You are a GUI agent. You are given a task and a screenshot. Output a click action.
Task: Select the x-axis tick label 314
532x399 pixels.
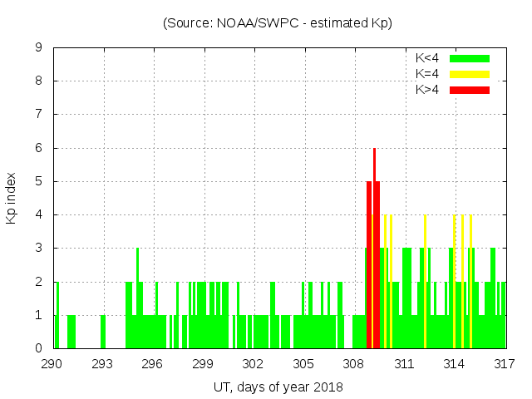click(455, 364)
